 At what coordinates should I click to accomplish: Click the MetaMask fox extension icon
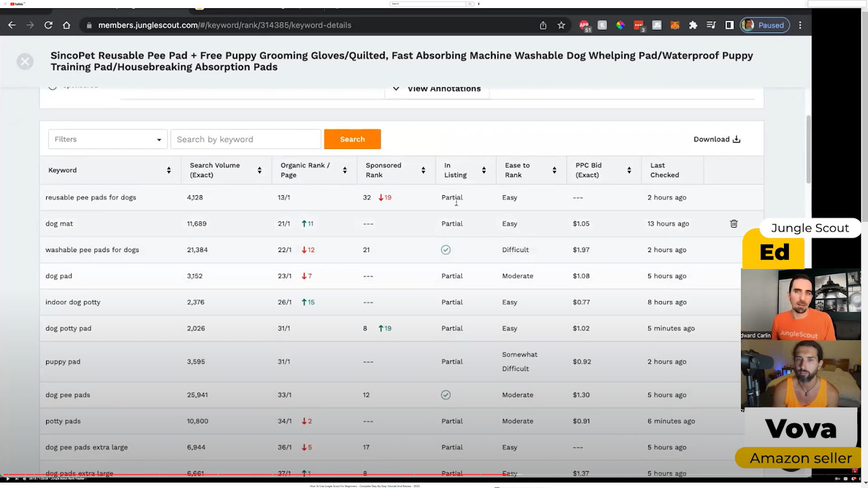[x=675, y=25]
